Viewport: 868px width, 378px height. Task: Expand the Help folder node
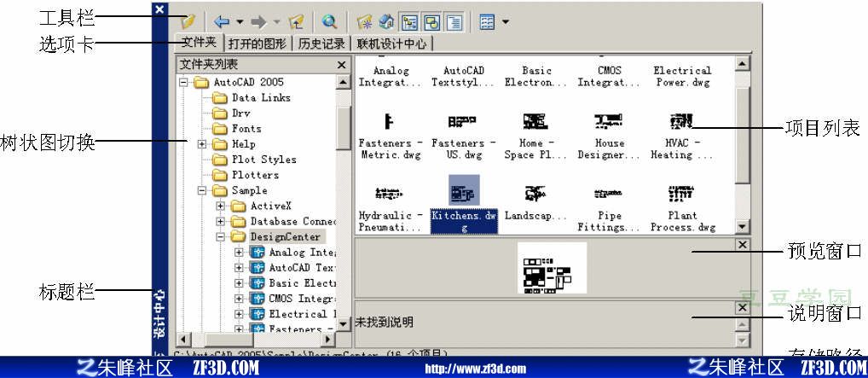(202, 144)
